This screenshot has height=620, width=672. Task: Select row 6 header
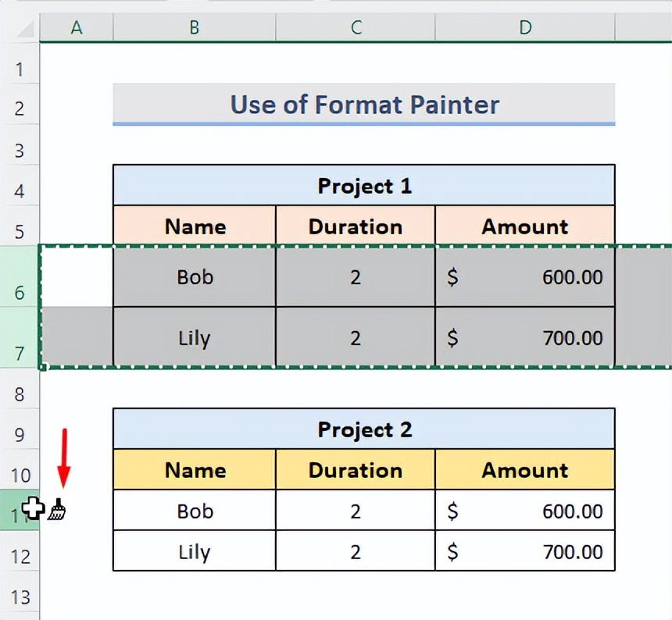tap(20, 276)
